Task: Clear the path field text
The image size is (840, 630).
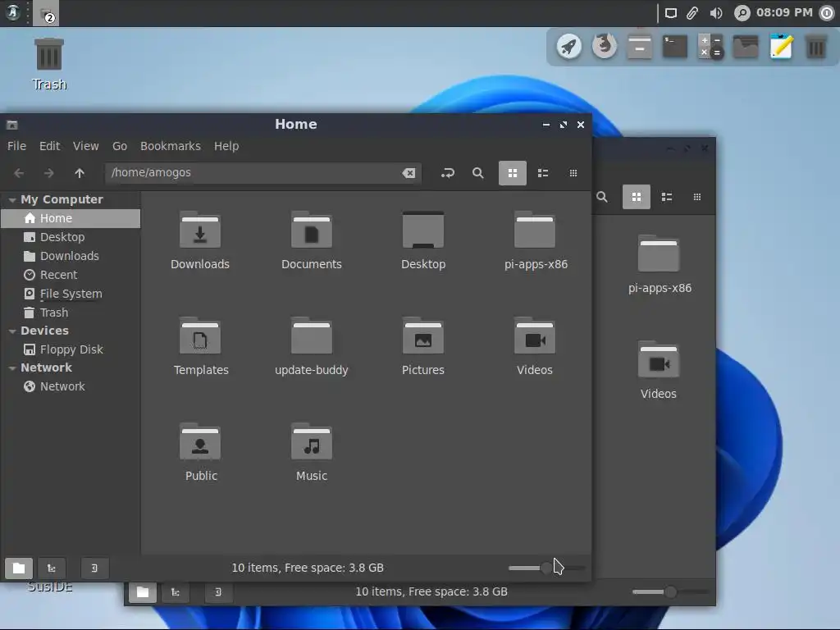Action: coord(409,173)
